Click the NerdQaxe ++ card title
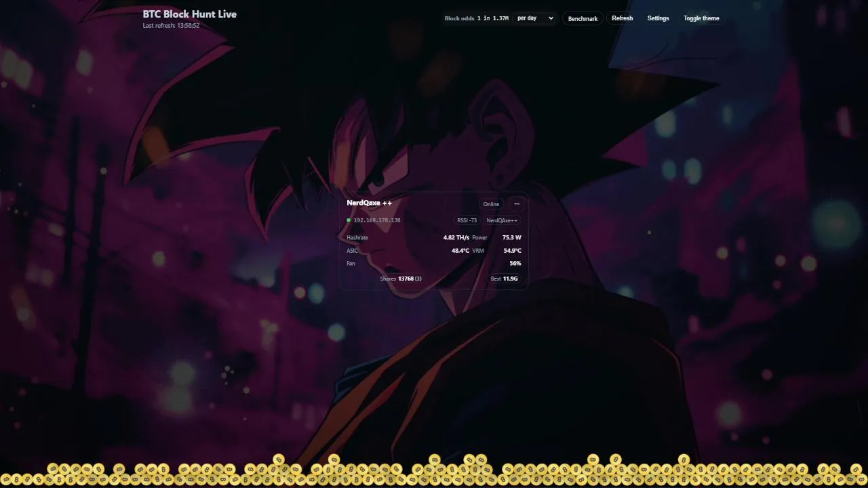Viewport: 868px width, 488px height. coord(370,203)
